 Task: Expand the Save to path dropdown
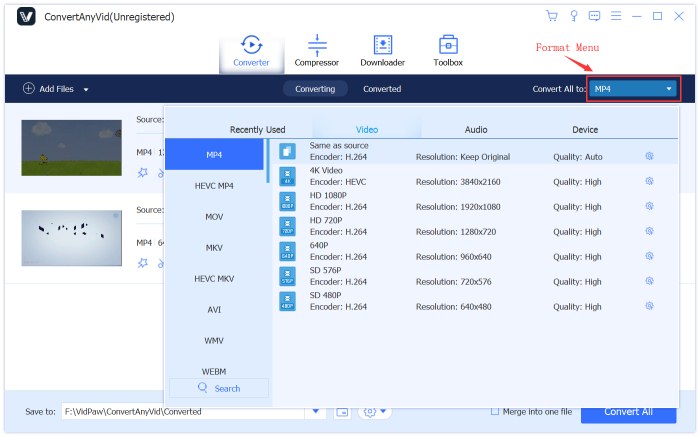click(316, 411)
